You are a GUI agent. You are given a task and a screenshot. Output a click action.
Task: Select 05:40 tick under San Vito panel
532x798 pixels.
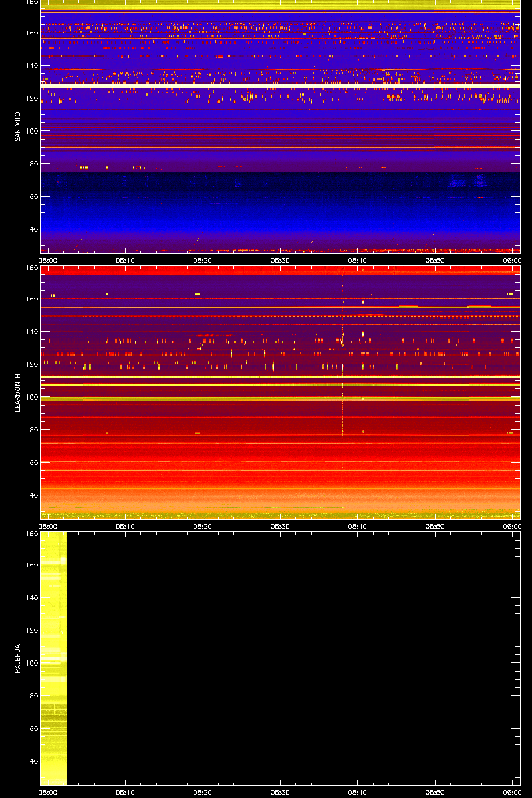358,260
